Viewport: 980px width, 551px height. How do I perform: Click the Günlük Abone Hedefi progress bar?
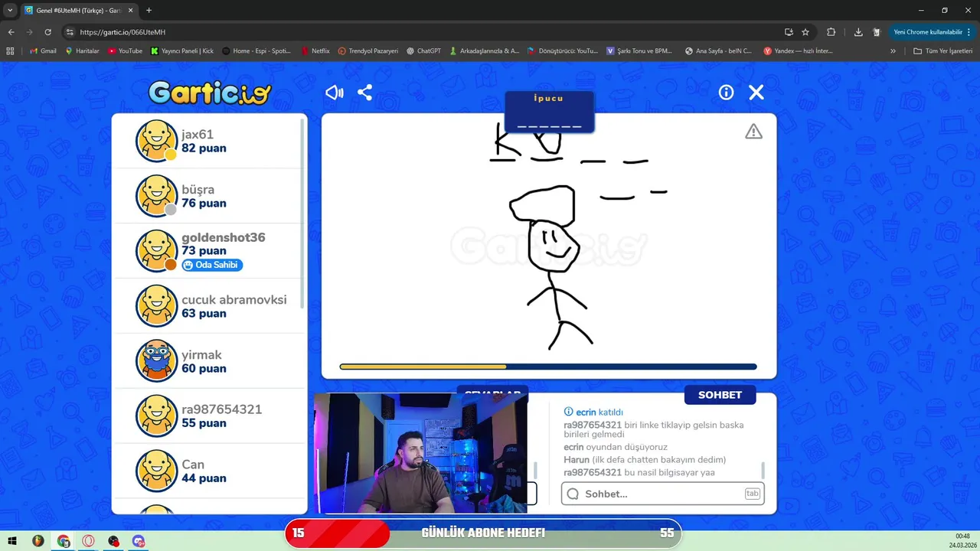[483, 533]
